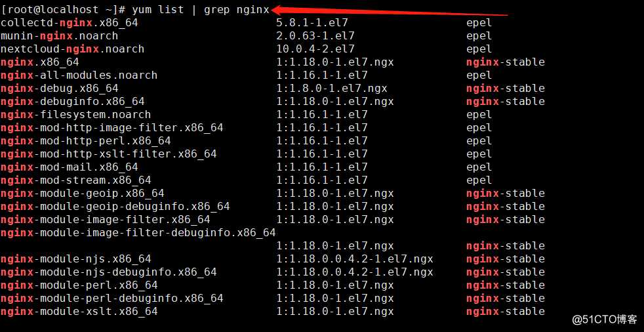Select the nginx-module-geoip.x86_64 package
The width and height of the screenshot is (644, 332).
[x=83, y=194]
